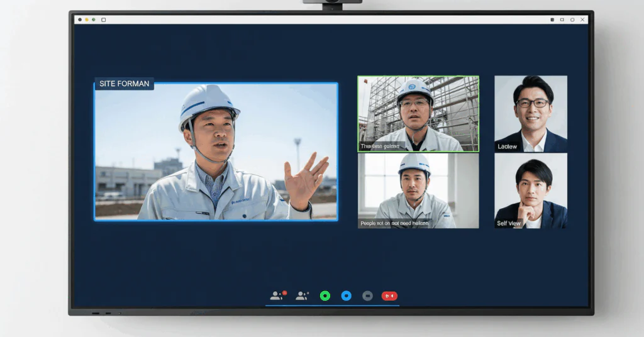
Task: Select the green-bordered scaffolding worker video tile
Action: click(418, 114)
